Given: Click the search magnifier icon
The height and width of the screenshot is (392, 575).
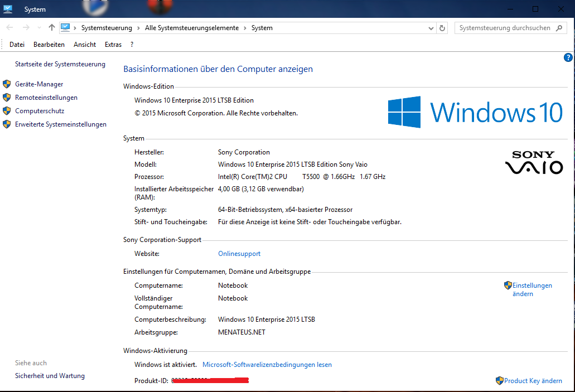Looking at the screenshot, I should [559, 28].
